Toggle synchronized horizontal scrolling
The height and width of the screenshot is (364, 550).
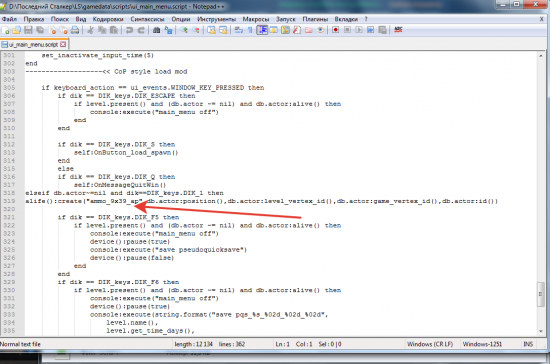(223, 31)
